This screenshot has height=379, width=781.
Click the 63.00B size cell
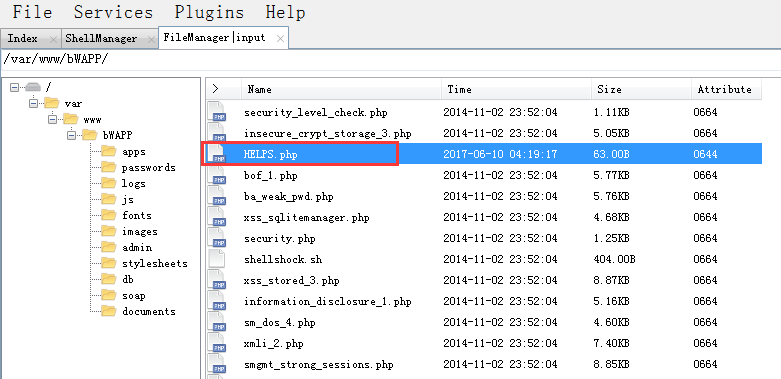pyautogui.click(x=611, y=154)
